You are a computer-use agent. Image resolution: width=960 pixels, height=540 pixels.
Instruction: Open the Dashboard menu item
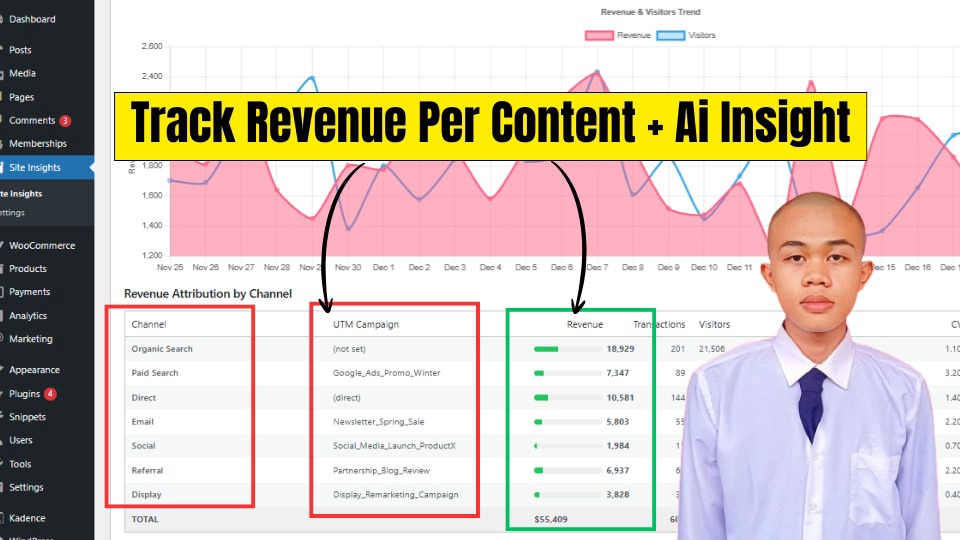click(32, 19)
